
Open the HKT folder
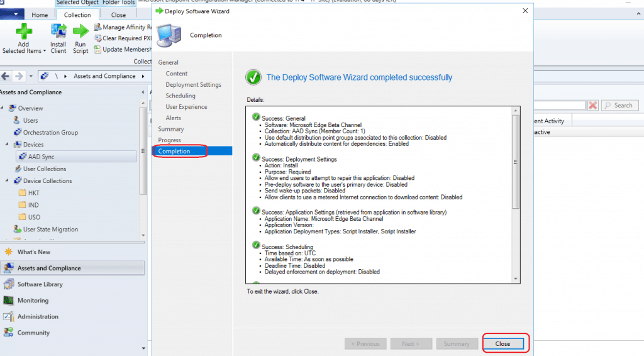click(34, 193)
